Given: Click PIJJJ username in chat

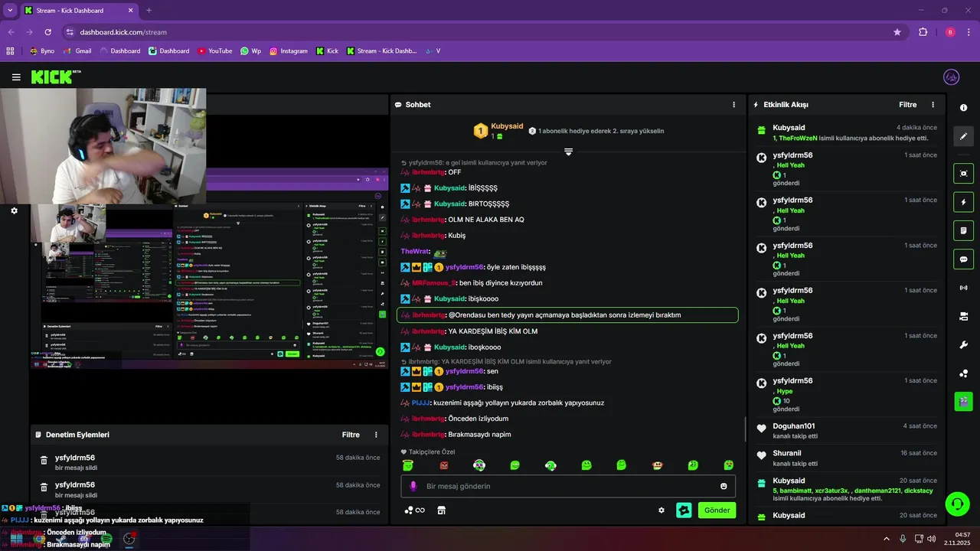Looking at the screenshot, I should coord(420,403).
